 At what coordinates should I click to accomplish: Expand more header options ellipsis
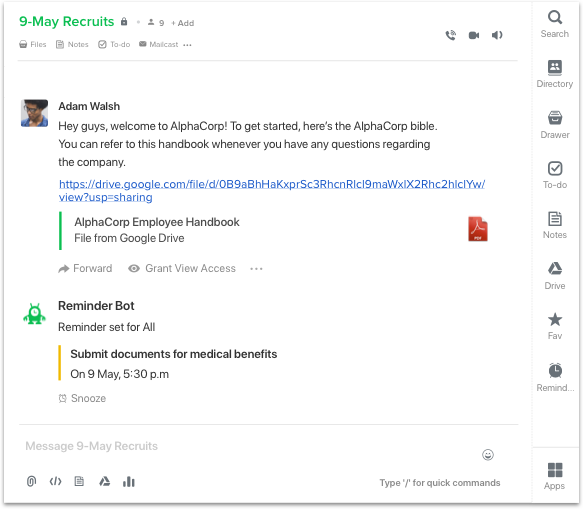(187, 45)
